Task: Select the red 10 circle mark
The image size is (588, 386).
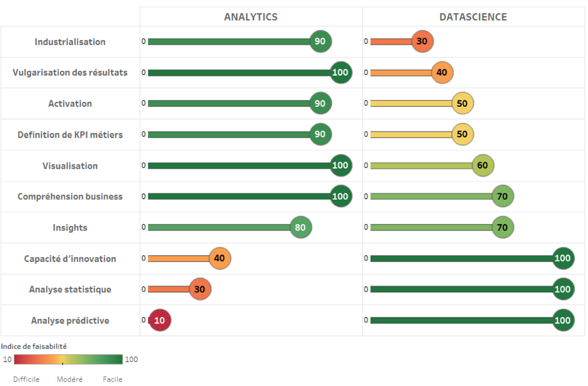Action: point(159,321)
